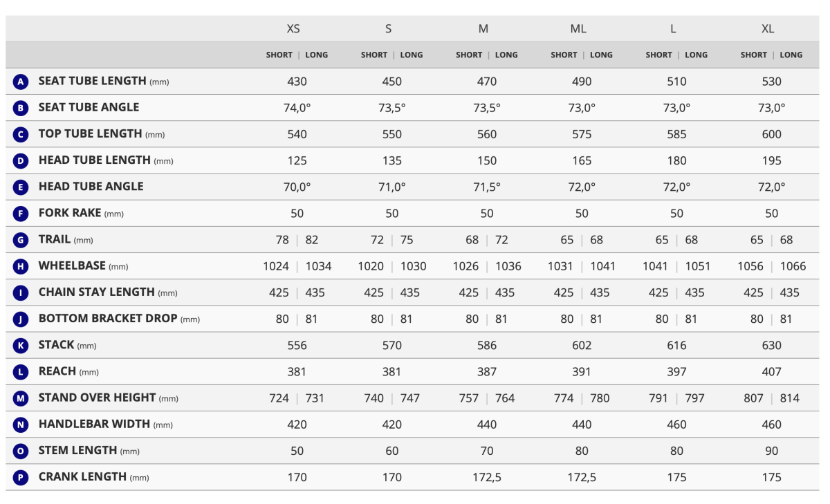Screen dimensions: 830x504
Task: Select the K badge beside Stack
Action: (21, 346)
